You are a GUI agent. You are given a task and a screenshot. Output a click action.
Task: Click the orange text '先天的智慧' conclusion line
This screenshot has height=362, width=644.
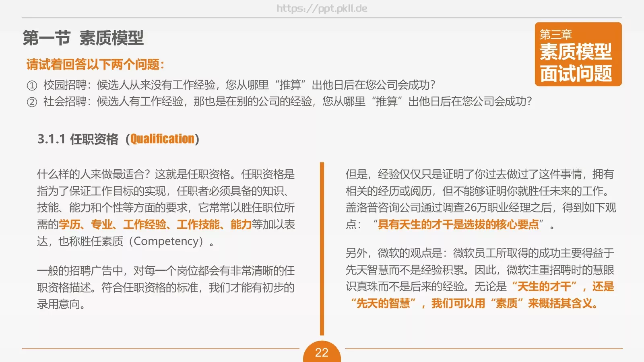tap(474, 303)
